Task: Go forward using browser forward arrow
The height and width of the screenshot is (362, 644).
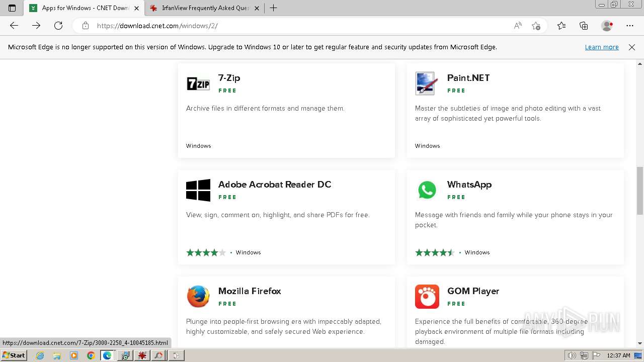Action: 36,26
